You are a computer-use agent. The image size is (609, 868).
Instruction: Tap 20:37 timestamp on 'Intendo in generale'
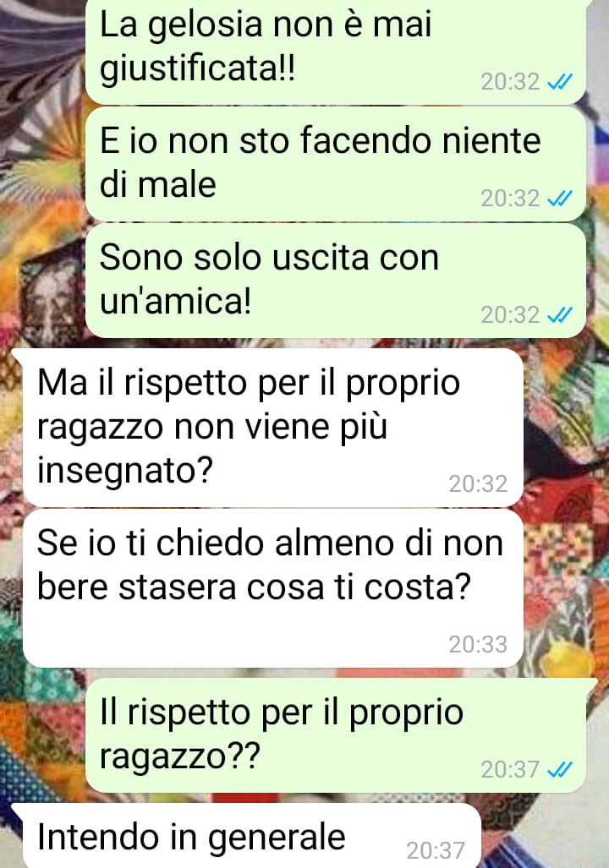pyautogui.click(x=436, y=850)
